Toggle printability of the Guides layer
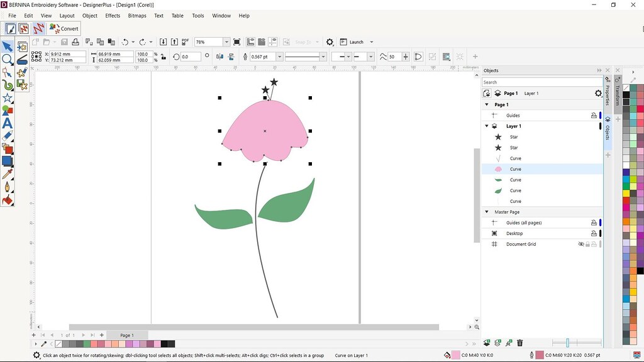This screenshot has height=362, width=644. [x=593, y=115]
